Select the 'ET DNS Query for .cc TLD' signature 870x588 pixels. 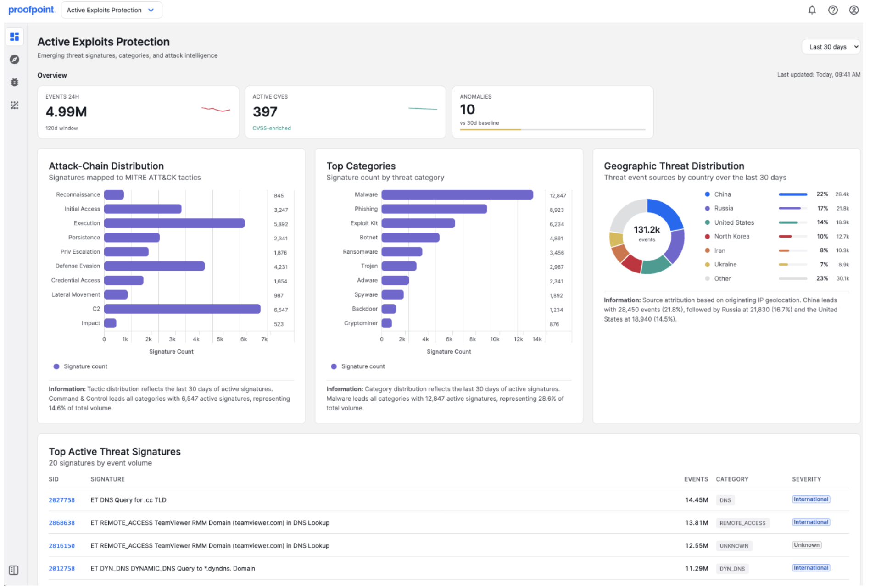[x=128, y=500]
